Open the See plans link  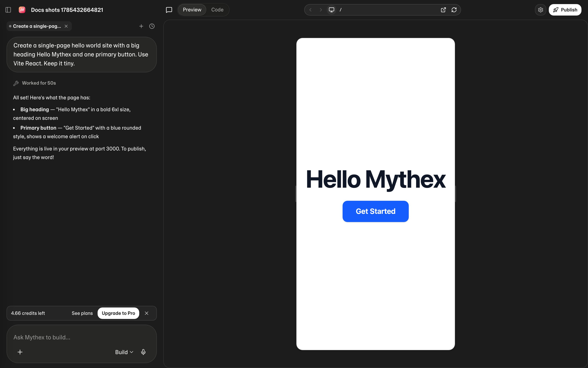pos(82,313)
